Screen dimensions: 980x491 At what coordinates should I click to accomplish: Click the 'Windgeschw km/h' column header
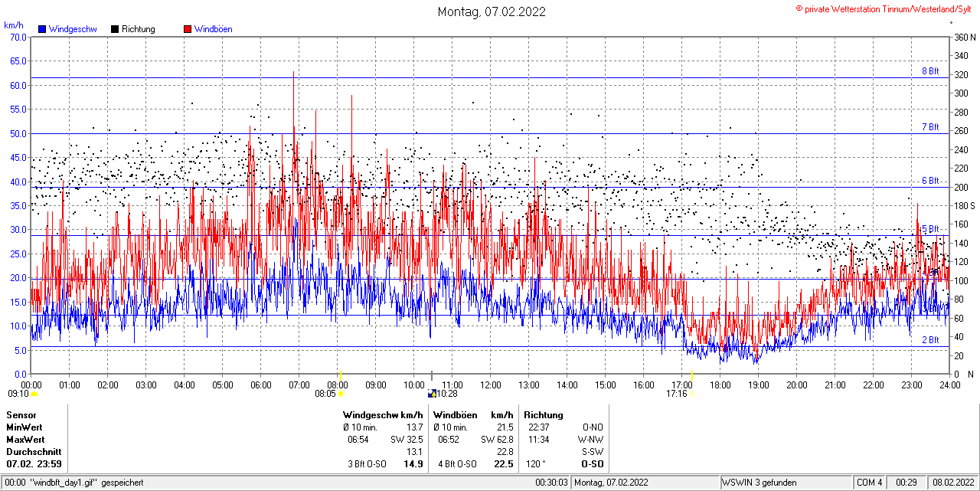[x=383, y=414]
